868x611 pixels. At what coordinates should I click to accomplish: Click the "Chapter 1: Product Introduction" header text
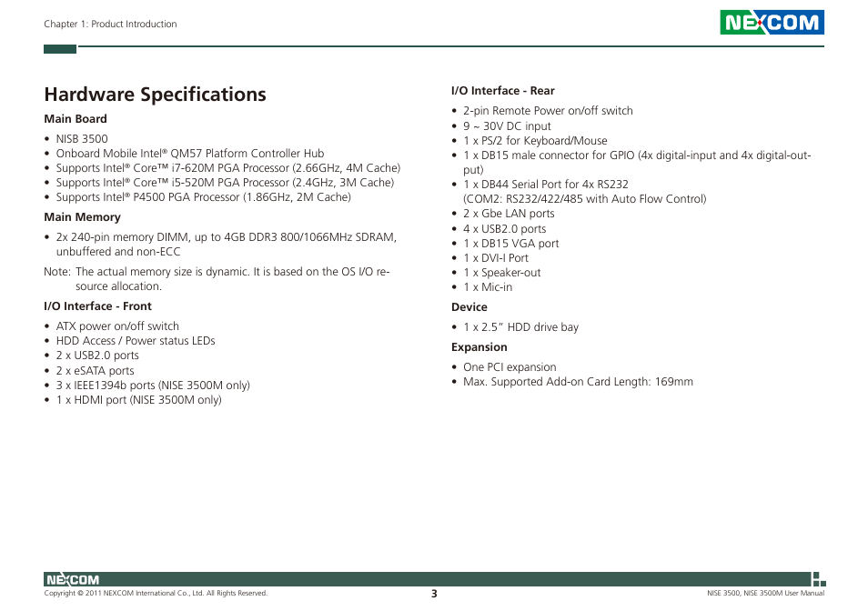pyautogui.click(x=111, y=24)
